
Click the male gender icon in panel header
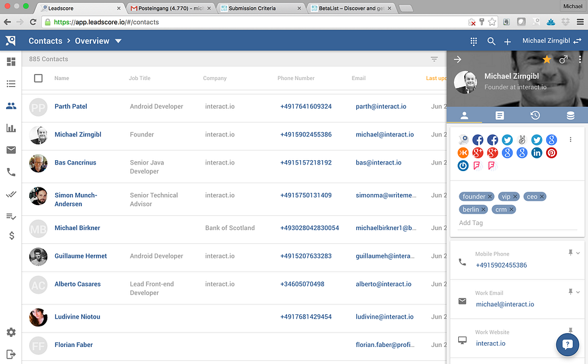(563, 59)
